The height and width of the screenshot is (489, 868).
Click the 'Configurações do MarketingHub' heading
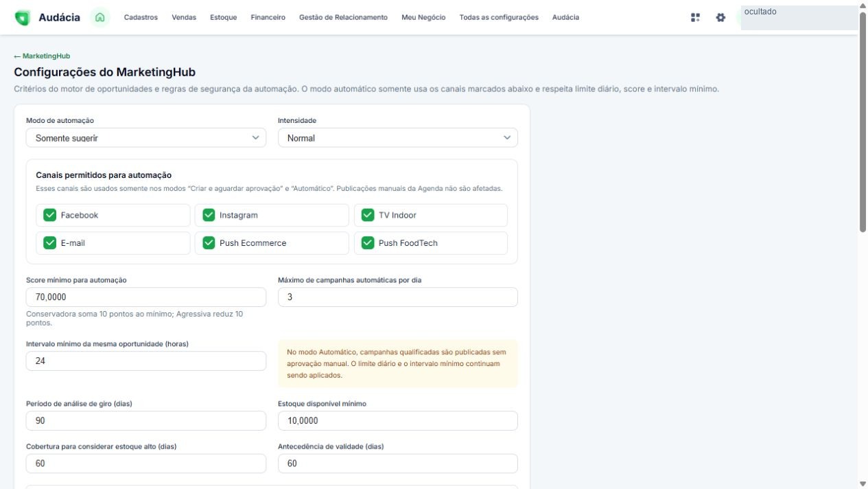[105, 72]
